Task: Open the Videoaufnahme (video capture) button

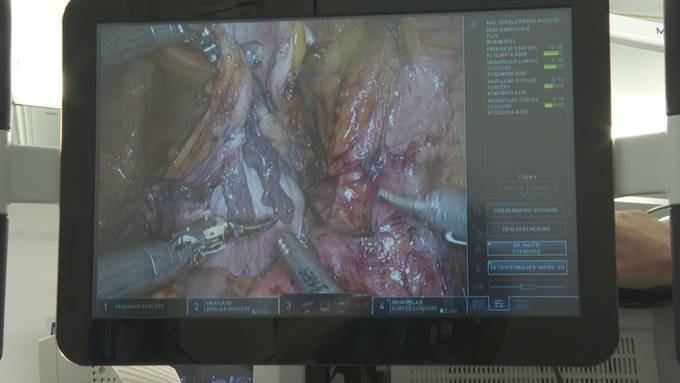Action: 526,210
